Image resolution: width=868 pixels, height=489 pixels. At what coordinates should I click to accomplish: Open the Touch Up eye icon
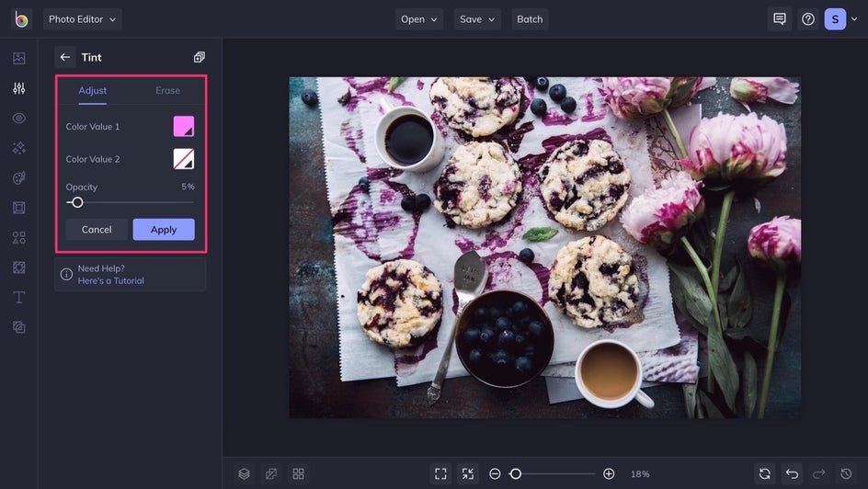tap(18, 118)
